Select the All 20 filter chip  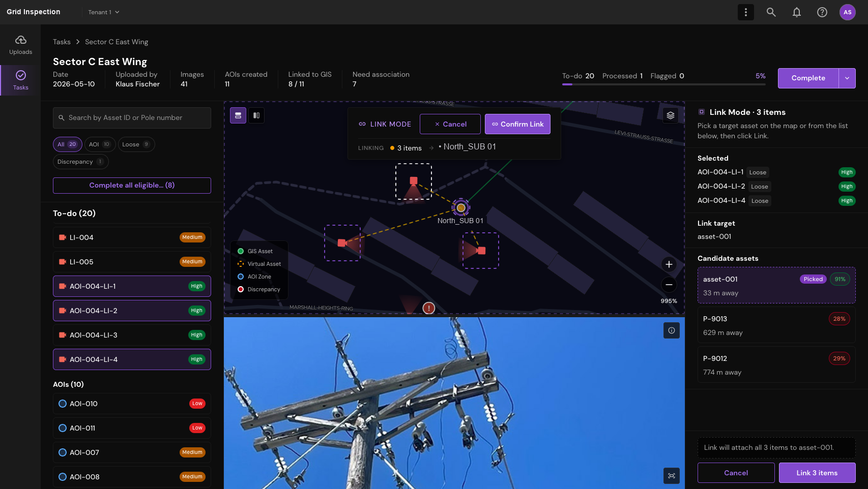pyautogui.click(x=67, y=144)
